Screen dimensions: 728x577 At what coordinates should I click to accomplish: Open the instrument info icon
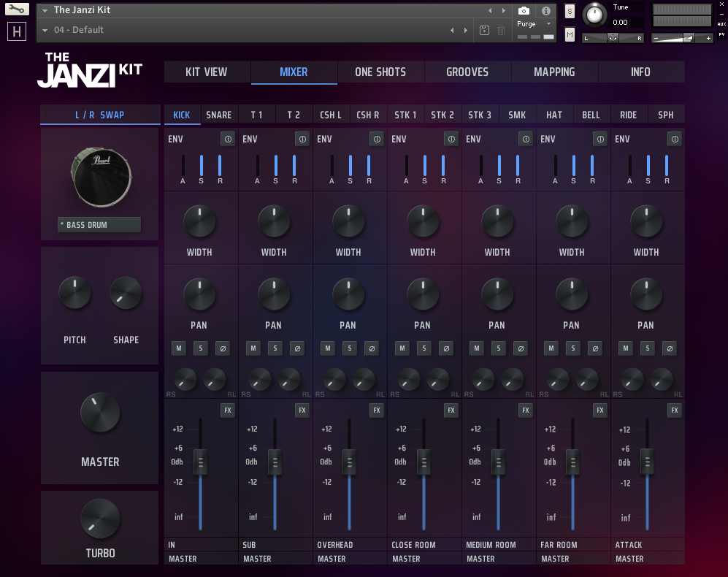pyautogui.click(x=546, y=11)
